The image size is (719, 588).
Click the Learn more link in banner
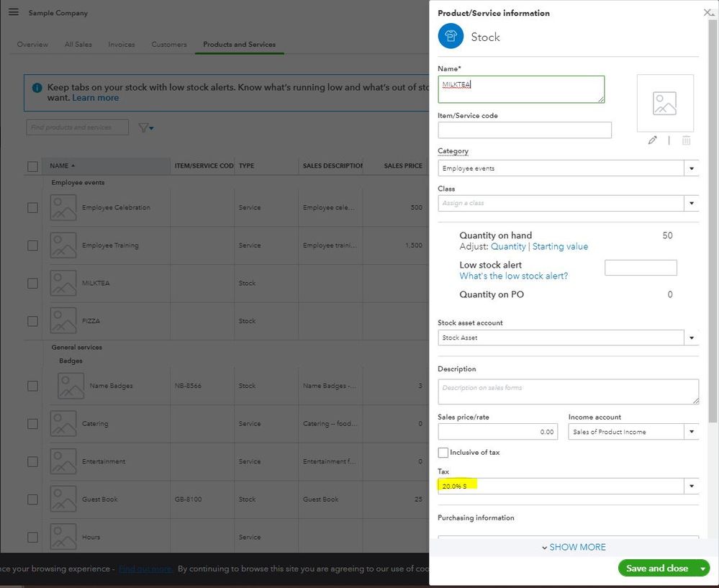pyautogui.click(x=96, y=98)
